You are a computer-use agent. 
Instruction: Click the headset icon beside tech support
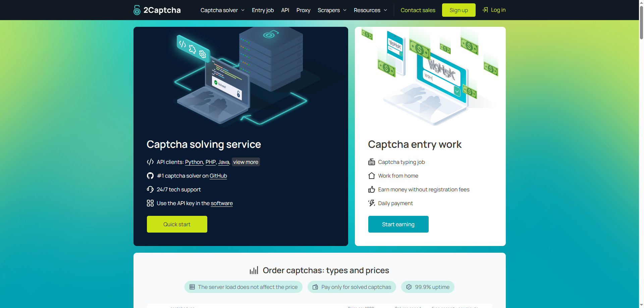click(x=150, y=189)
